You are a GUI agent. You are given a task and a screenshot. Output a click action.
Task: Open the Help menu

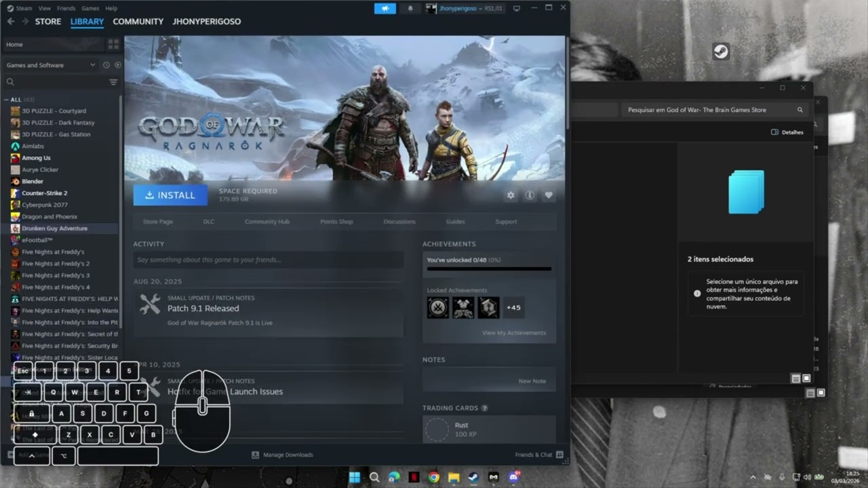point(111,8)
